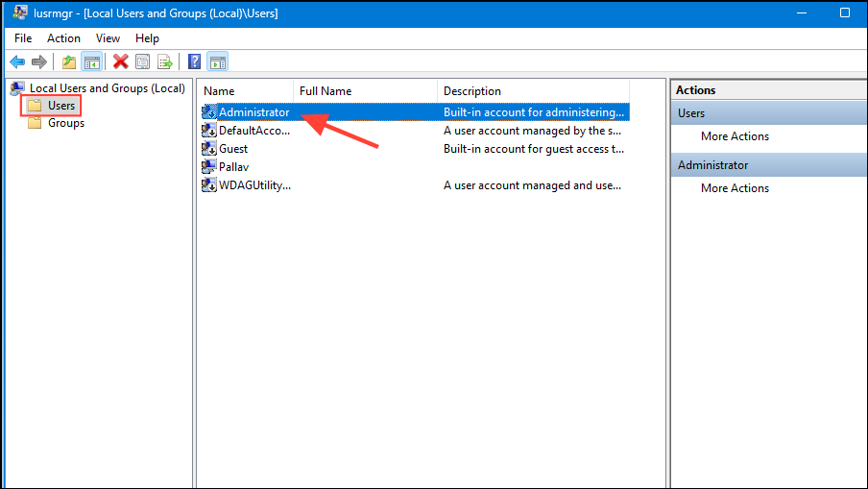The image size is (868, 489).
Task: Minimize the lusrmgr window
Action: tap(802, 12)
